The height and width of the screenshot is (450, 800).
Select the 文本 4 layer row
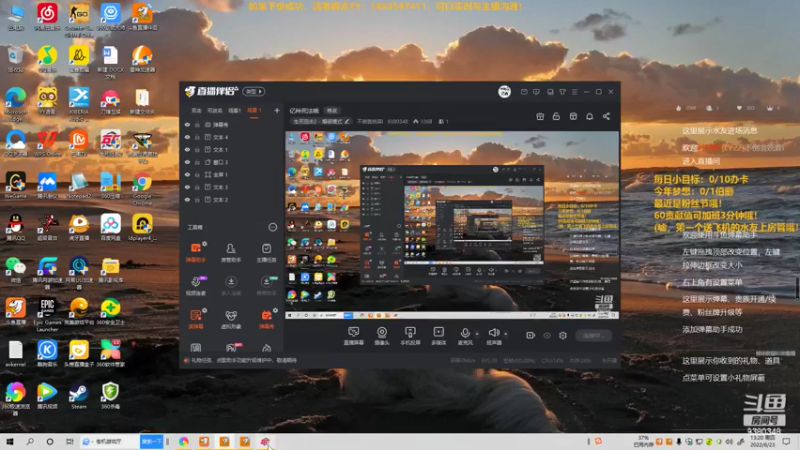click(232, 137)
